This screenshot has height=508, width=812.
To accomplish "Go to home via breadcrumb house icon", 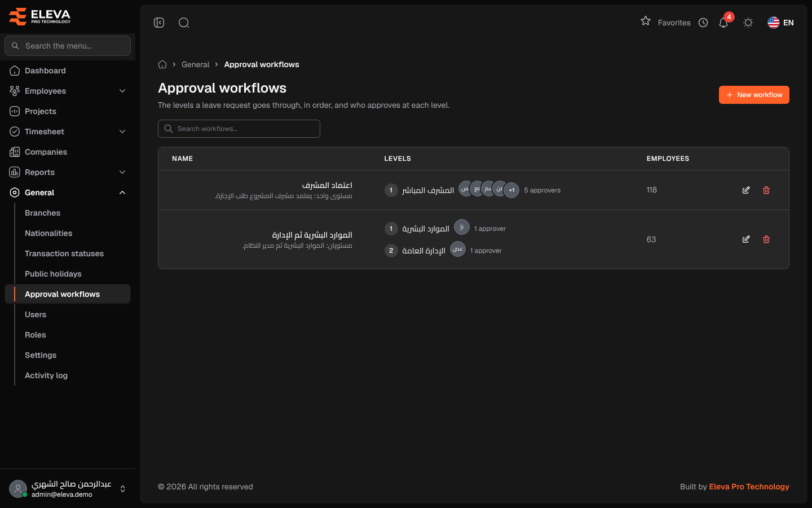I will (x=162, y=64).
